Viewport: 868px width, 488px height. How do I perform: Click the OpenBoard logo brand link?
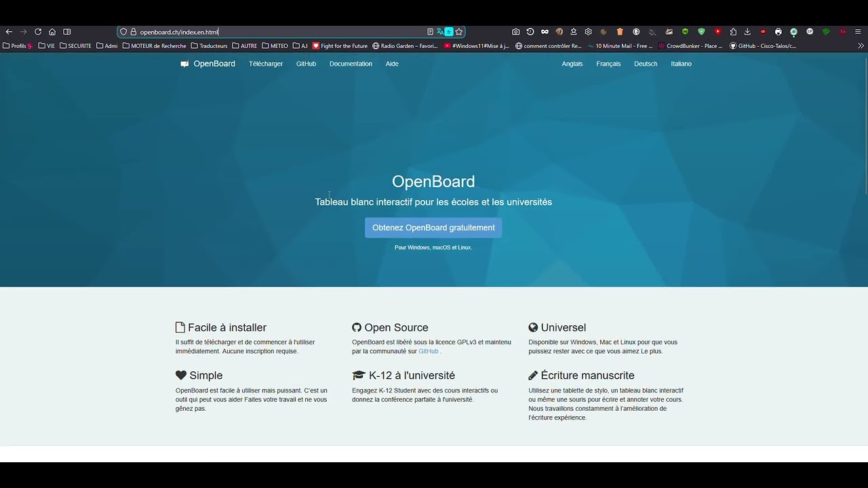click(208, 64)
